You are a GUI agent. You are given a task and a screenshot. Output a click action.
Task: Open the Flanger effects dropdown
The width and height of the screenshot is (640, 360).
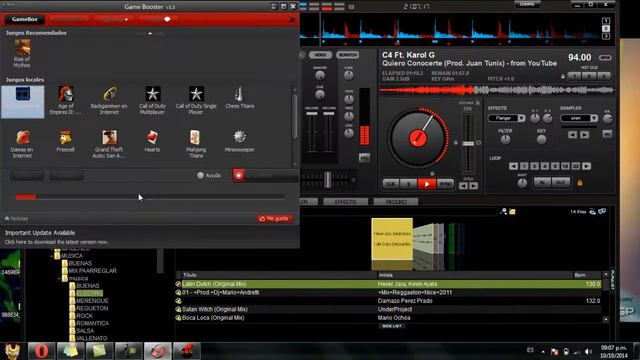coord(521,118)
